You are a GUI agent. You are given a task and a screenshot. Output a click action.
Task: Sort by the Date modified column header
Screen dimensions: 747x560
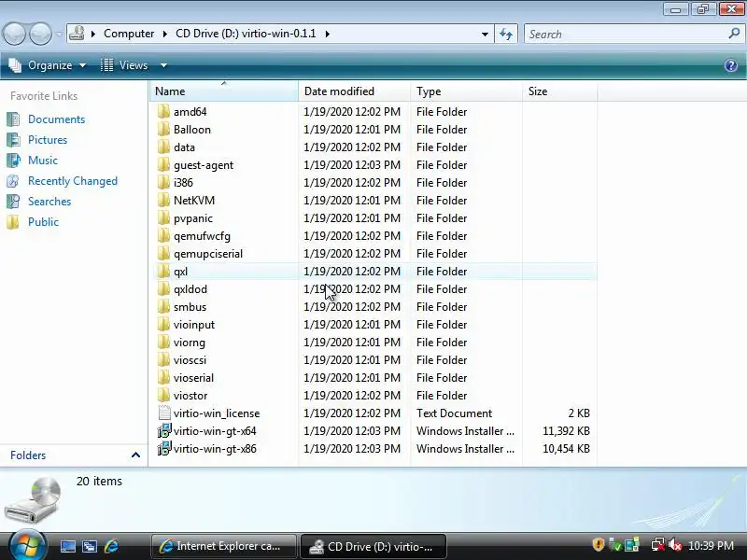355,91
